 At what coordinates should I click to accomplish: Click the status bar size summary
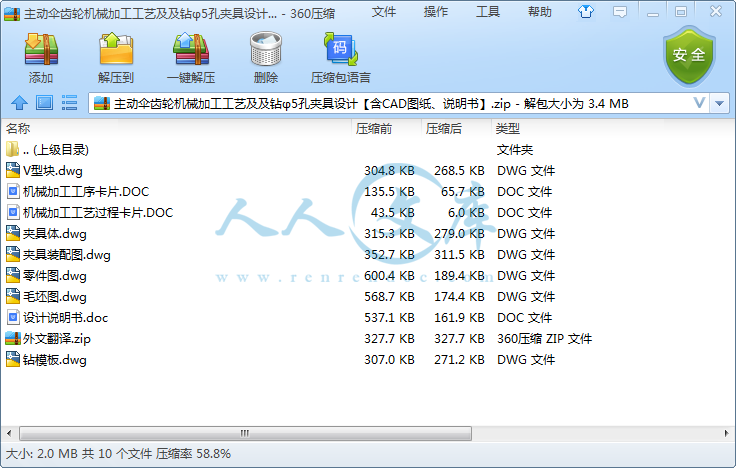pyautogui.click(x=118, y=453)
